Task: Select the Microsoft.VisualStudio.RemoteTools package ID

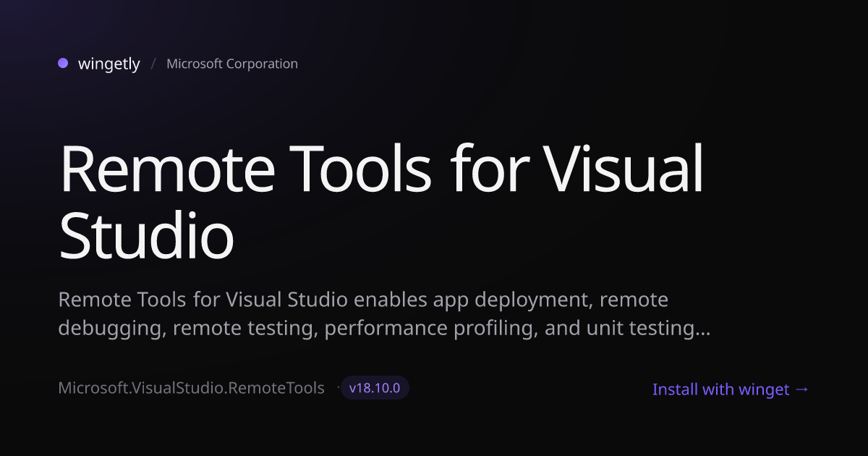Action: [192, 388]
